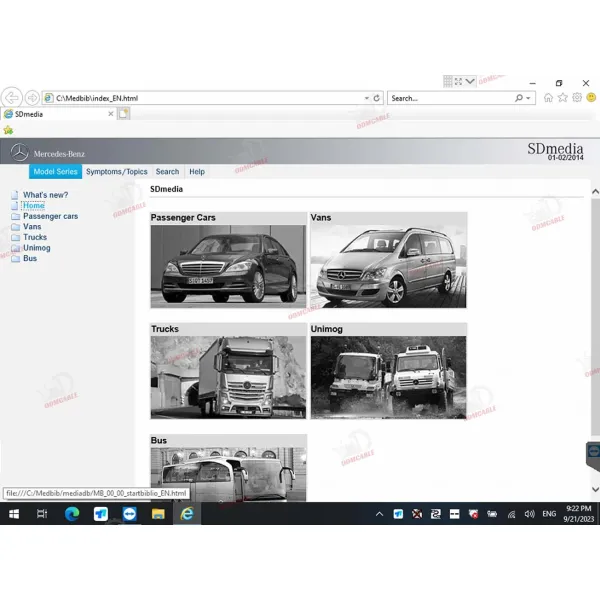This screenshot has width=600, height=600.
Task: Select the Model Series tab
Action: pos(55,171)
